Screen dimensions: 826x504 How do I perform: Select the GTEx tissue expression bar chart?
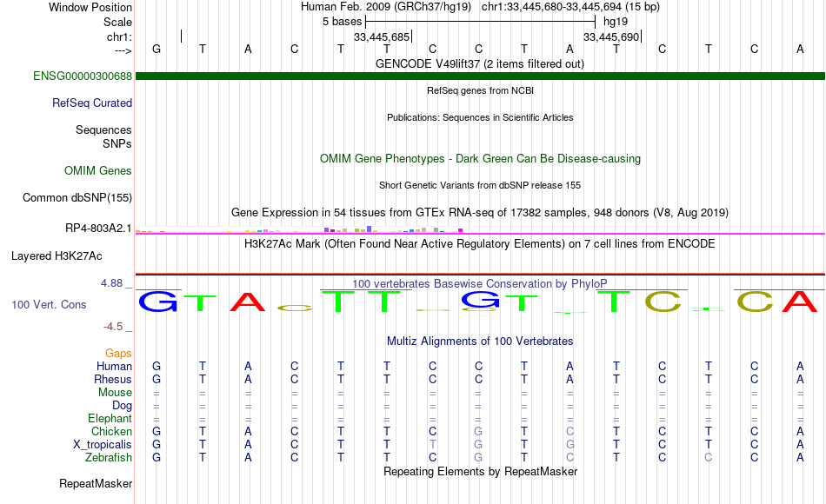(x=299, y=229)
